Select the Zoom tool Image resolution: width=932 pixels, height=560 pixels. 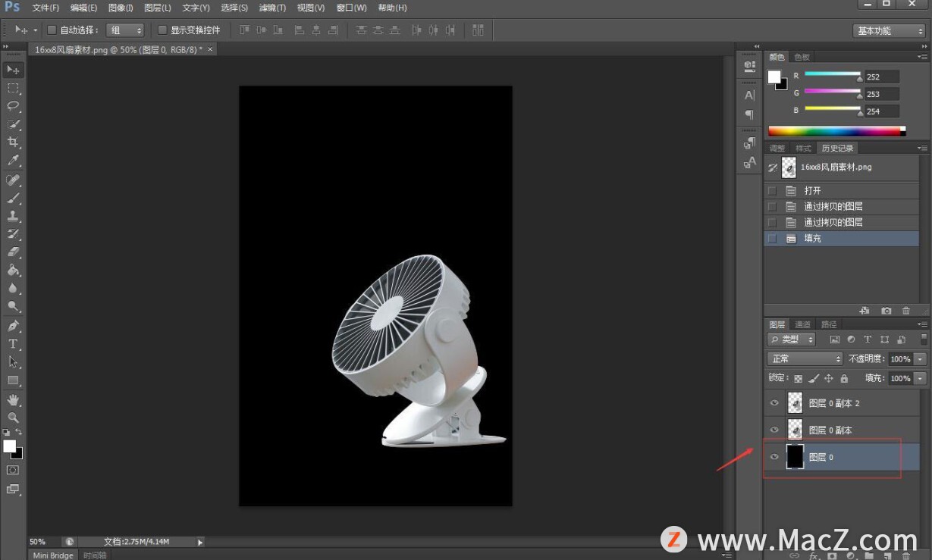click(13, 418)
